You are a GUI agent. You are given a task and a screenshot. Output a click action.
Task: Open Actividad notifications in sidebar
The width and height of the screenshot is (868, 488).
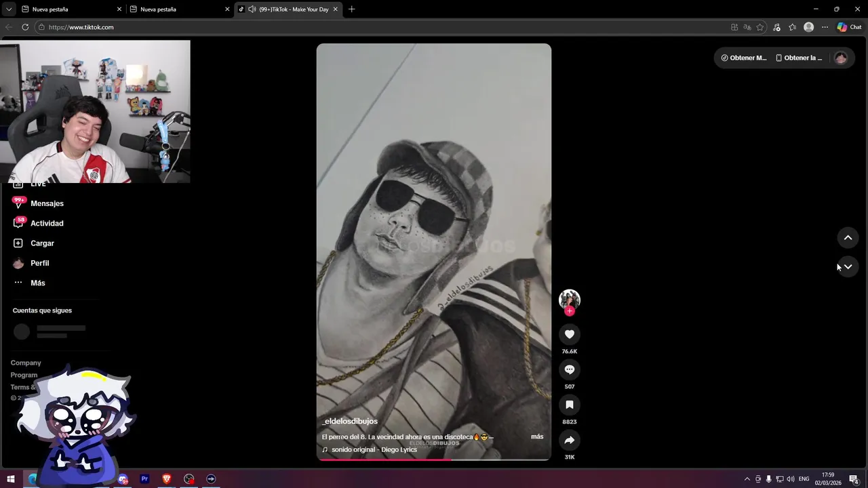[47, 223]
